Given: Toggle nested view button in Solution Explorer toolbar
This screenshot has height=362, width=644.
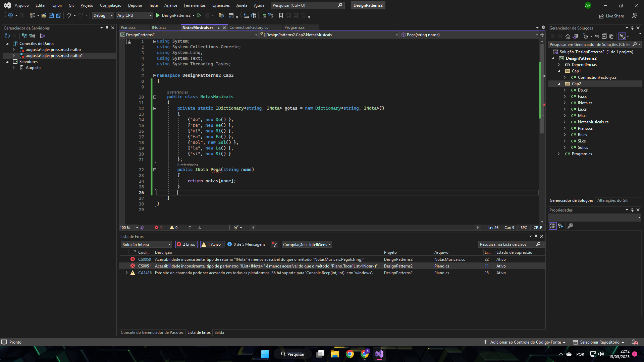Looking at the screenshot, I should [622, 36].
